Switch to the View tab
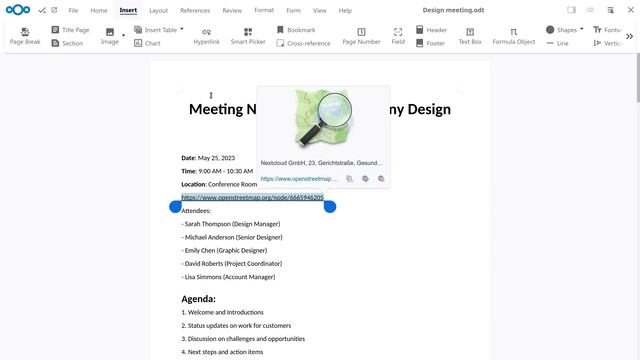 [320, 10]
